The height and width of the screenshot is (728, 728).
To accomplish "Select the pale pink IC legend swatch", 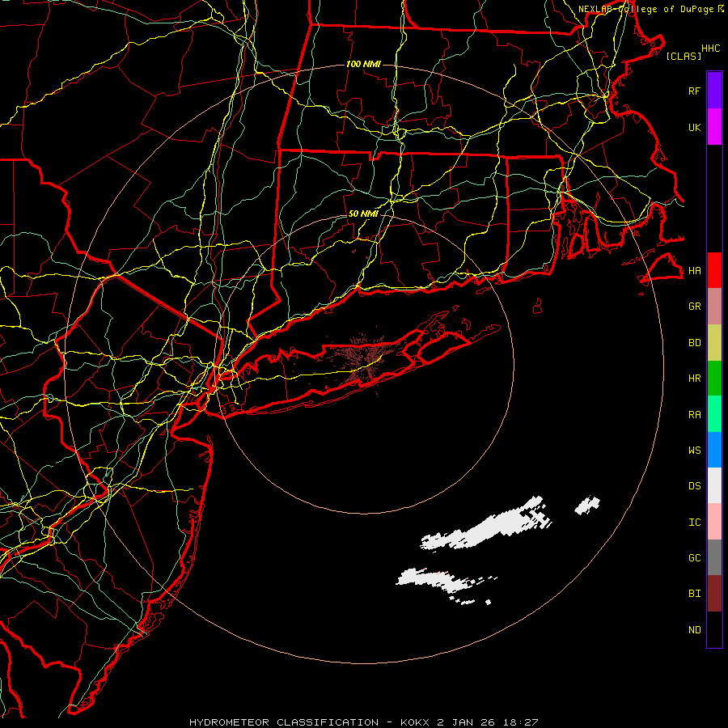I will click(x=714, y=522).
